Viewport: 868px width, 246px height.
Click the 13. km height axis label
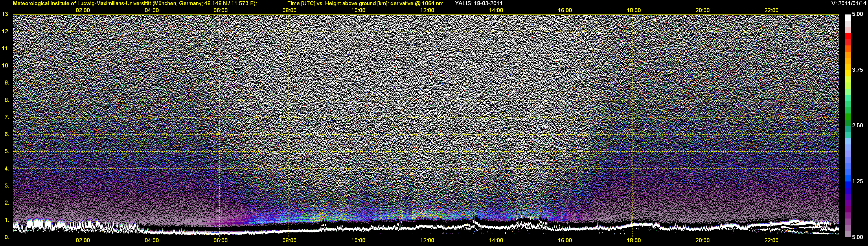5,14
